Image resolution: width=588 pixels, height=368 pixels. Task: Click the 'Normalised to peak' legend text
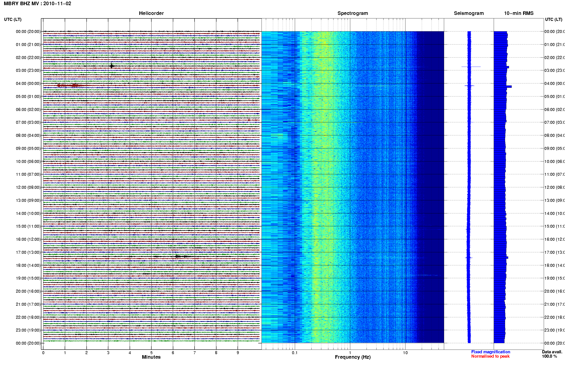pyautogui.click(x=490, y=356)
